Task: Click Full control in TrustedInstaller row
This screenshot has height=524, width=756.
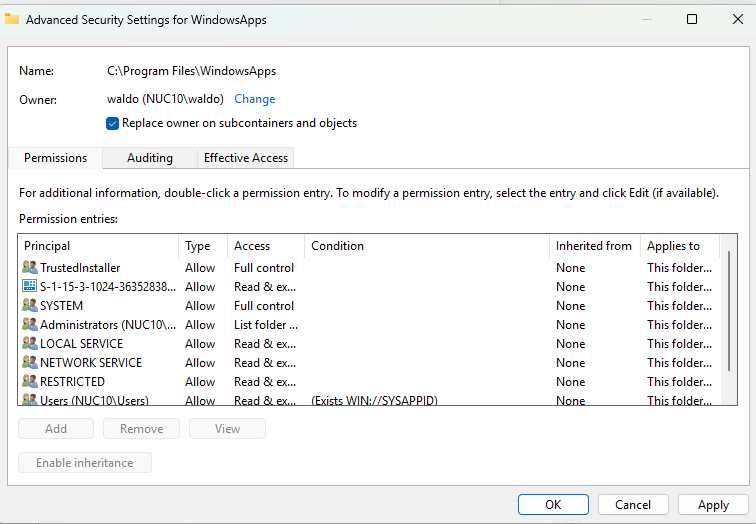Action: tap(264, 268)
